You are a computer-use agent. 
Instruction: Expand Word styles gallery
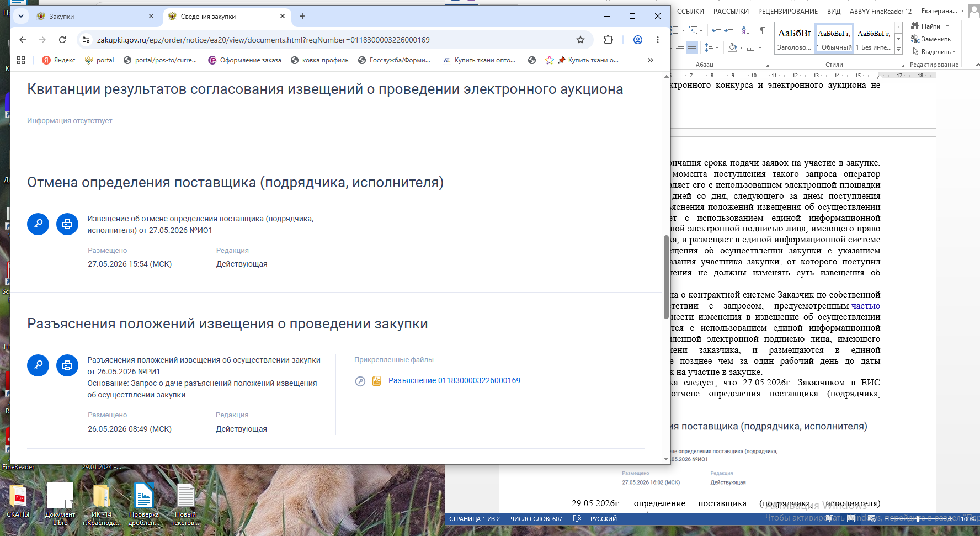[898, 50]
